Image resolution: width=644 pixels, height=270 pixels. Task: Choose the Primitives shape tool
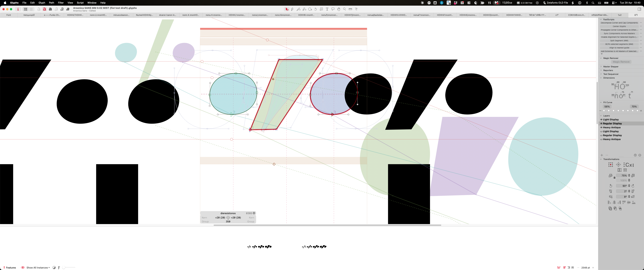[x=310, y=9]
